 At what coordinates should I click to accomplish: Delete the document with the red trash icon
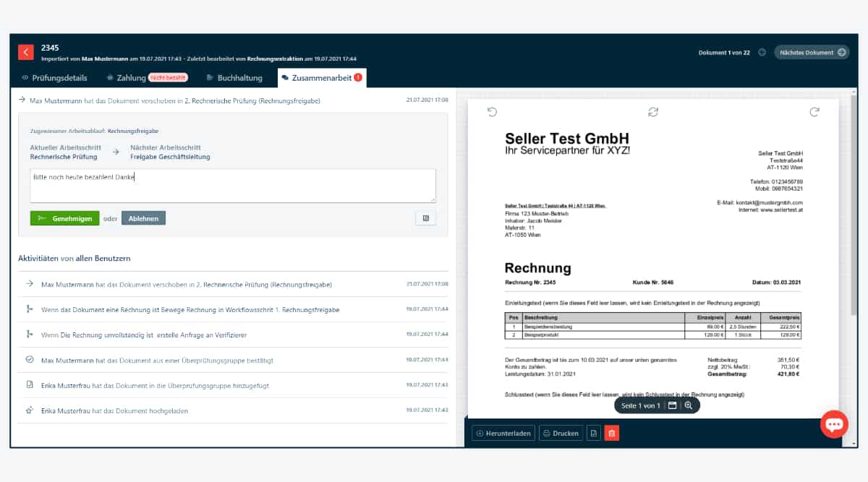(x=611, y=433)
